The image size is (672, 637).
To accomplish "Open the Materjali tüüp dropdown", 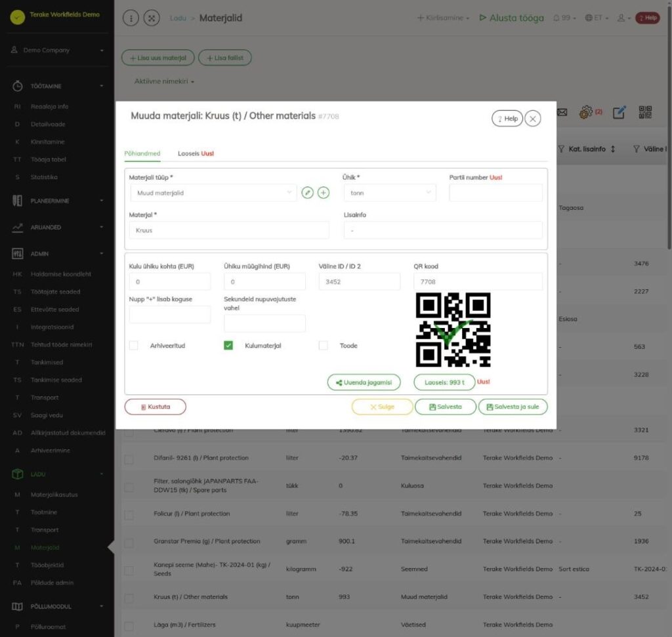I will (x=213, y=193).
